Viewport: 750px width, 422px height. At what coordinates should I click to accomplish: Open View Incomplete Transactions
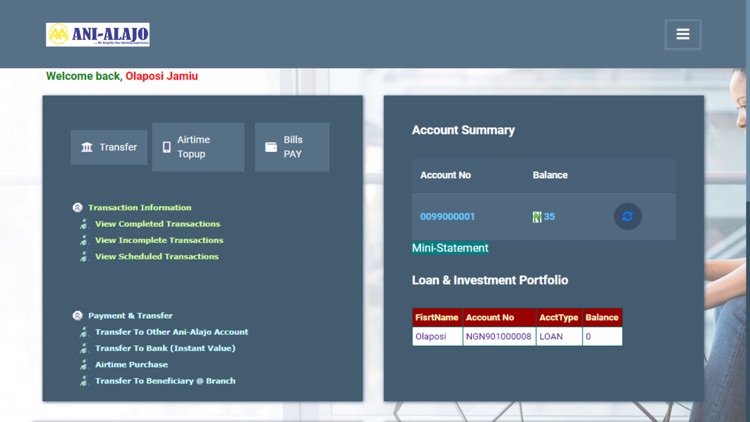tap(159, 240)
